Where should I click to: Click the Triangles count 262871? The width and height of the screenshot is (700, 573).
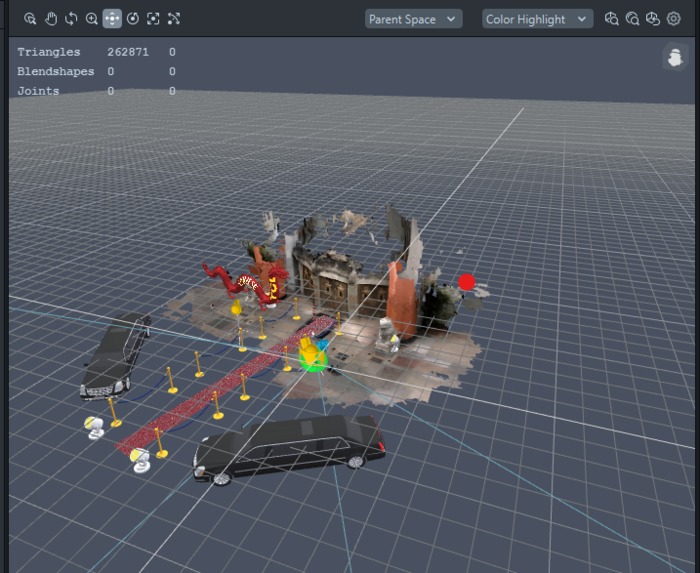128,52
